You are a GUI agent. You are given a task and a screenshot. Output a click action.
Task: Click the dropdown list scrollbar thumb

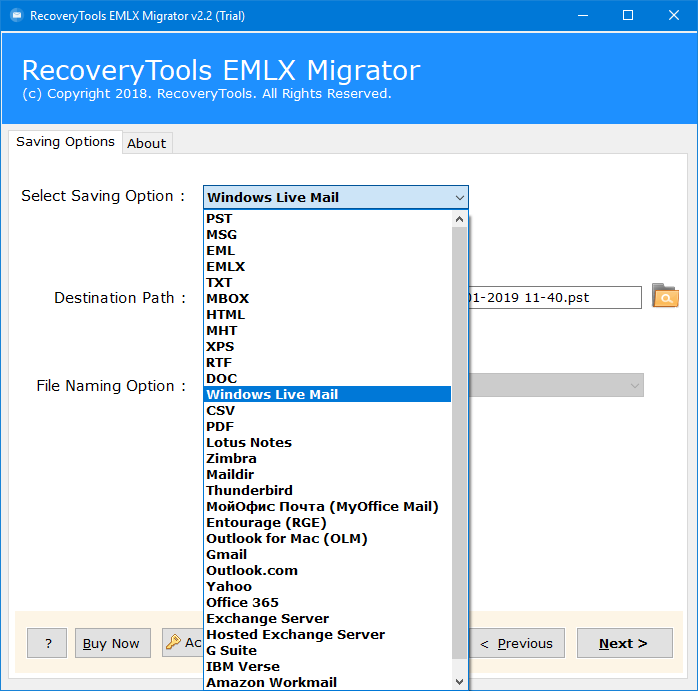459,443
